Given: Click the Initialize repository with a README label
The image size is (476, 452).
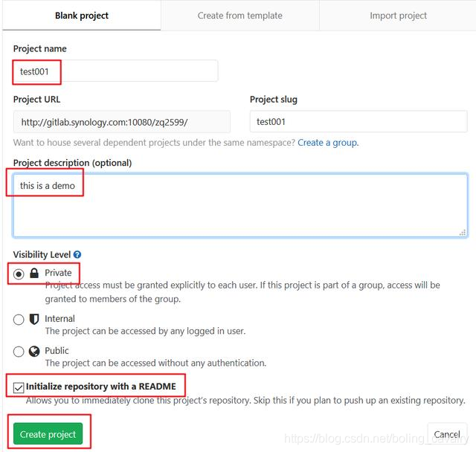Looking at the screenshot, I should pos(101,387).
